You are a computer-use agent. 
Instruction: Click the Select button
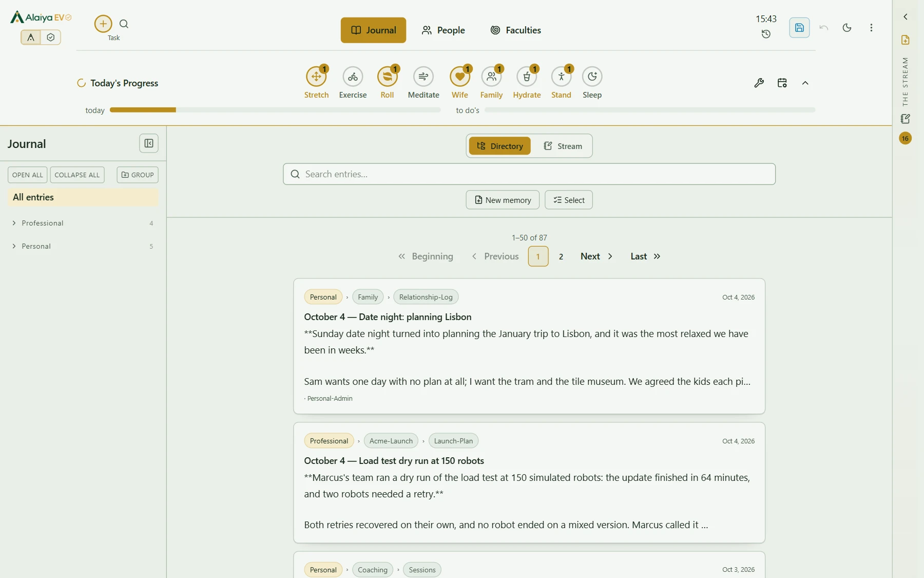point(569,200)
